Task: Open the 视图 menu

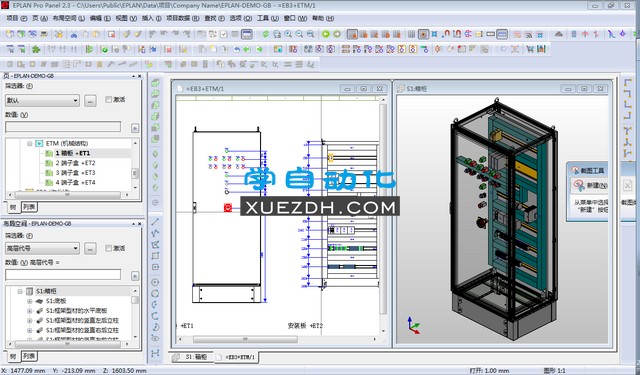Action: tap(126, 18)
